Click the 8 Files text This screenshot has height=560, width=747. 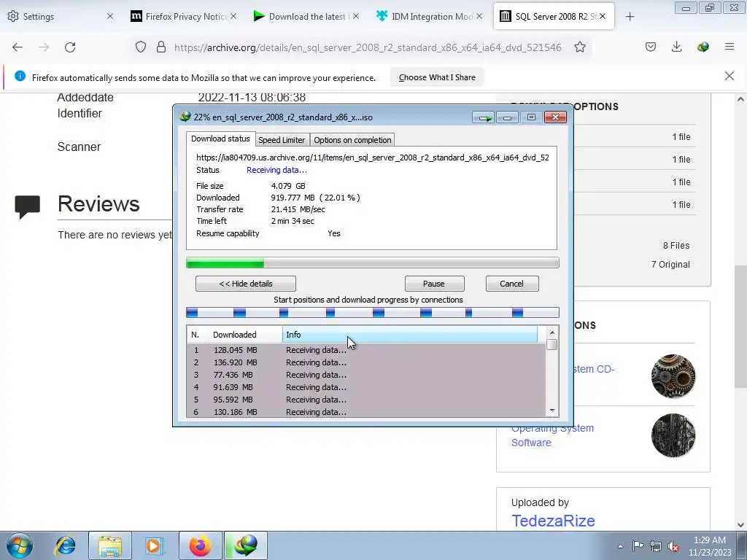(676, 246)
